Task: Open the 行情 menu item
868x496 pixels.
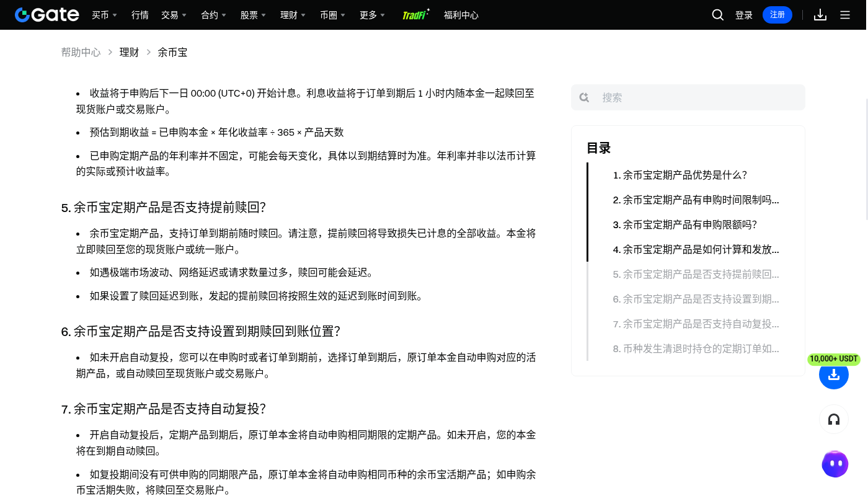Action: 140,15
